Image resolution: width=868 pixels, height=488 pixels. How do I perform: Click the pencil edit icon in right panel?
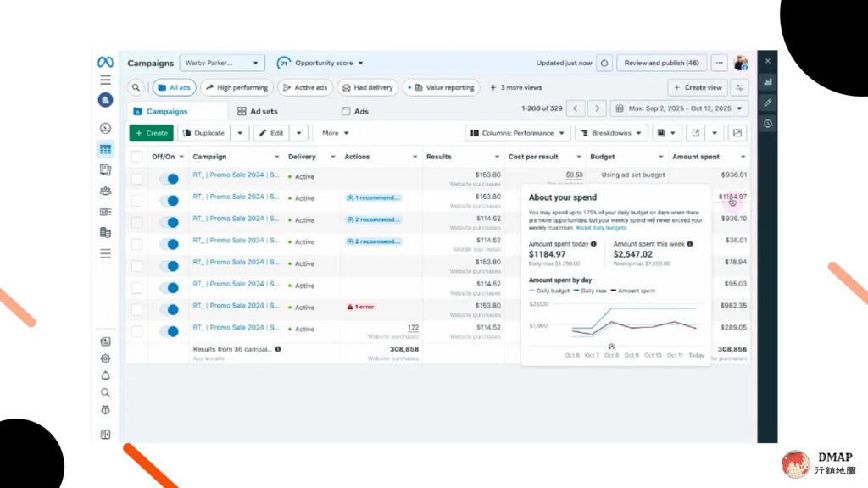(x=768, y=103)
